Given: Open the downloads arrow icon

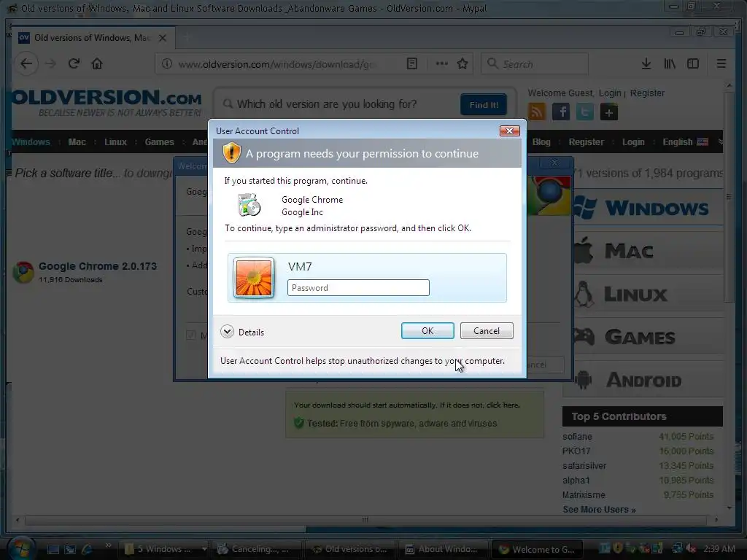Looking at the screenshot, I should (646, 64).
